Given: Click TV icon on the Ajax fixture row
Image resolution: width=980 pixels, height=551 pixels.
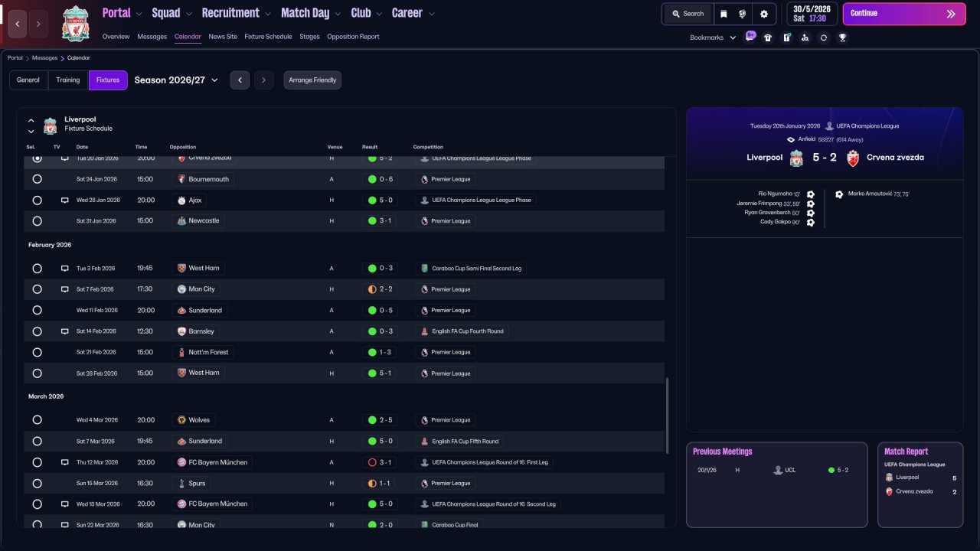Looking at the screenshot, I should pyautogui.click(x=65, y=200).
